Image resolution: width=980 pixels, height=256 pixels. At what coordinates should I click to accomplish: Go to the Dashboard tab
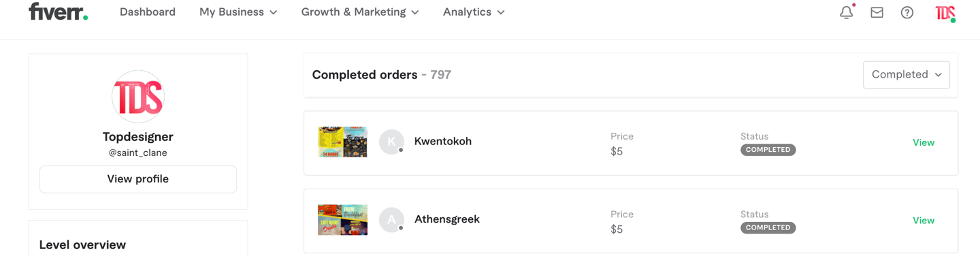tap(148, 12)
